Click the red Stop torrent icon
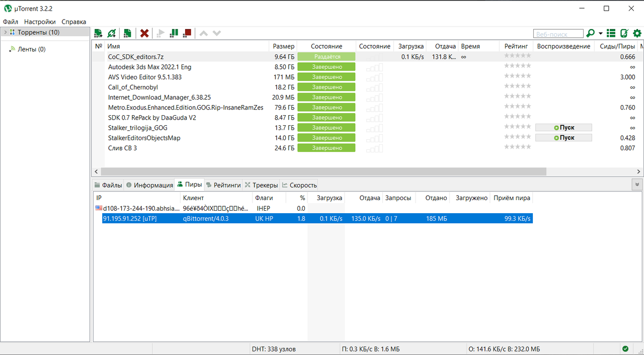The width and height of the screenshot is (644, 355). click(187, 33)
